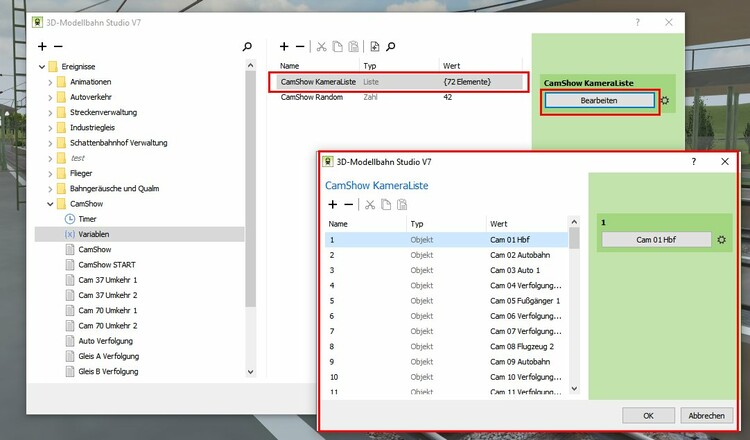Expand the Bahngeräusche und Qualm folder
Viewport: 750px width, 440px height.
(x=50, y=189)
